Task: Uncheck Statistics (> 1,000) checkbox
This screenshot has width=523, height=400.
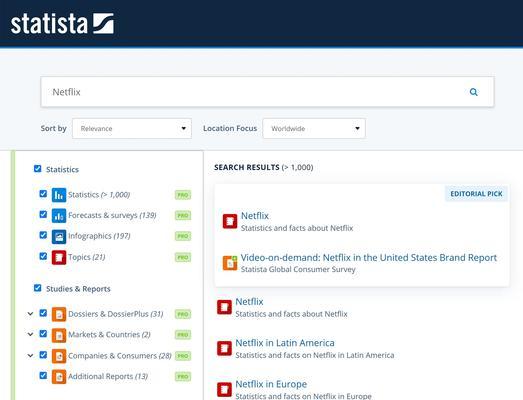Action: pyautogui.click(x=43, y=193)
